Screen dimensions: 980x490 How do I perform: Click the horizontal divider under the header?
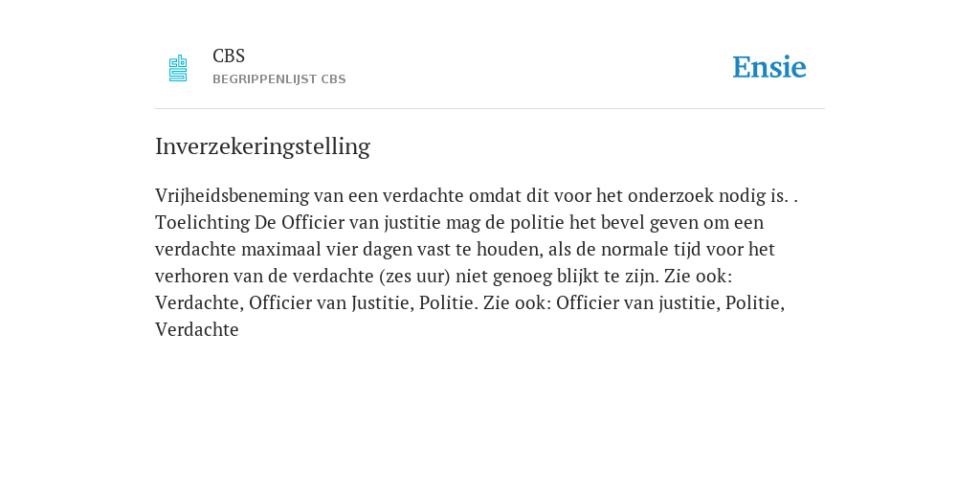point(490,109)
